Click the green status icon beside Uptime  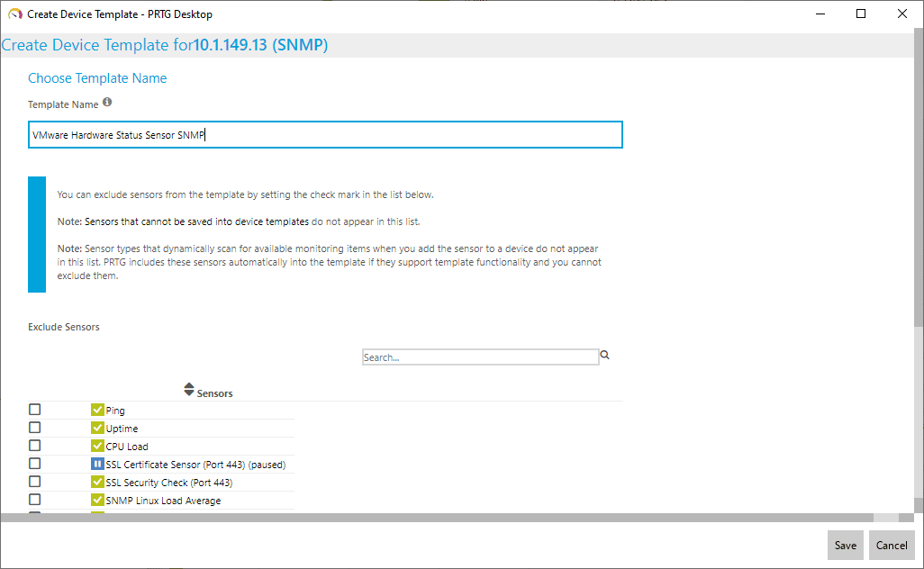point(97,428)
